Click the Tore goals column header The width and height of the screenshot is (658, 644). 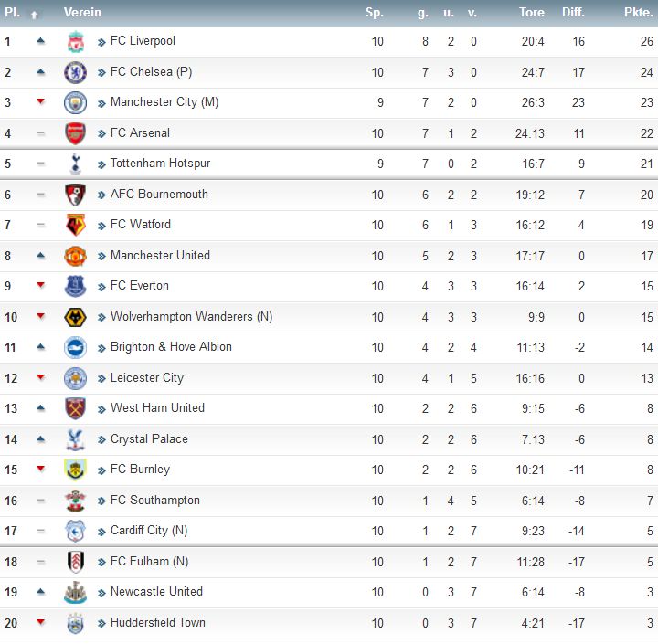[531, 12]
